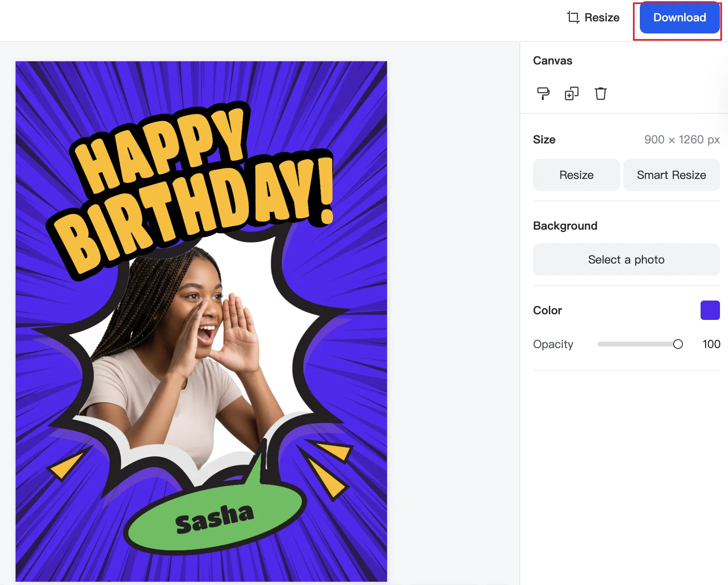Click the Download button
Image resolution: width=728 pixels, height=585 pixels.
(x=679, y=18)
